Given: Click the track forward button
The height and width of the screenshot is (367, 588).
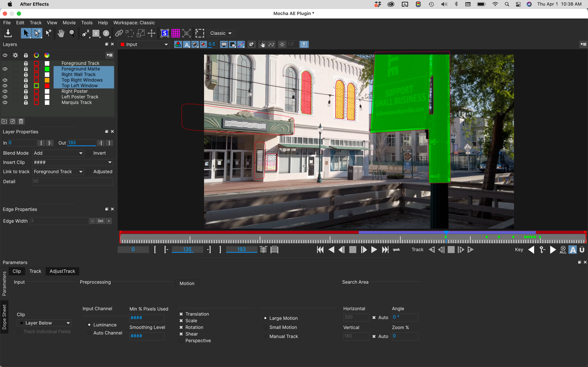Looking at the screenshot, I should click(x=471, y=250).
